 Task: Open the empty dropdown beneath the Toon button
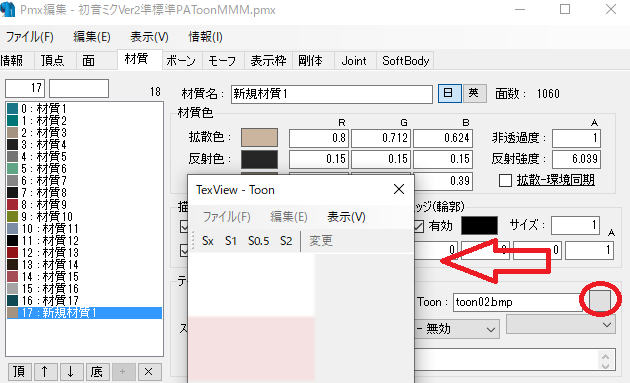pos(560,324)
